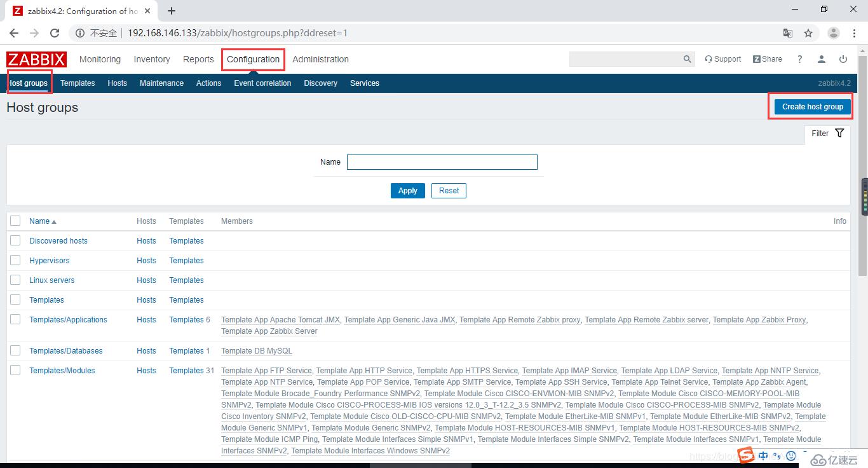Click the not-secure site info icon
The width and height of the screenshot is (868, 468).
click(x=81, y=33)
